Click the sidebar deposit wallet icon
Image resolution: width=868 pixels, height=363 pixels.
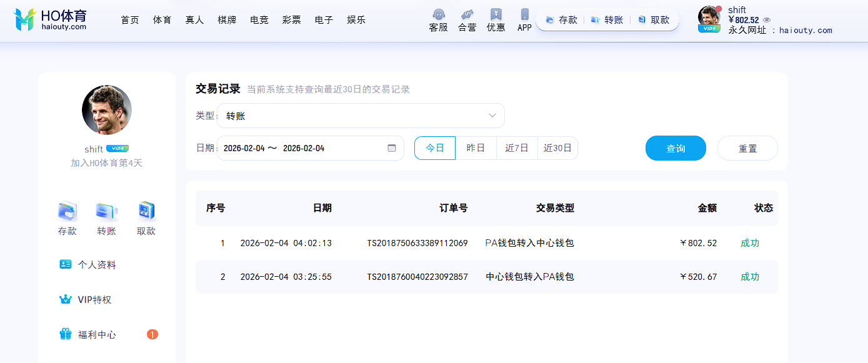pos(67,212)
